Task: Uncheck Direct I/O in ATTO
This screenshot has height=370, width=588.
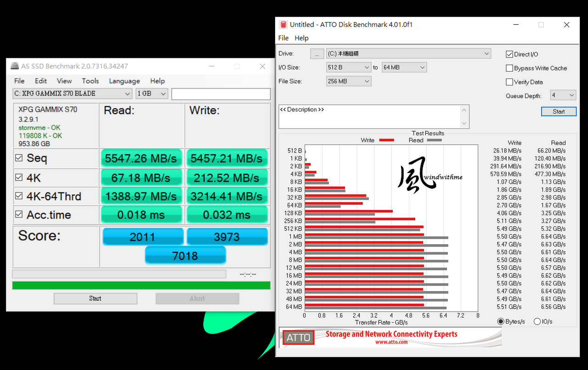Action: (x=509, y=54)
